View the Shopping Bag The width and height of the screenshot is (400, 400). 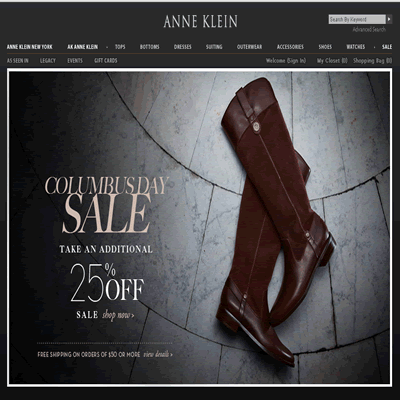coord(373,61)
